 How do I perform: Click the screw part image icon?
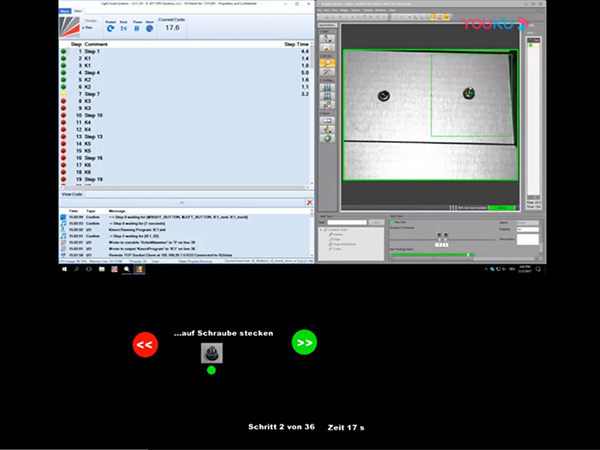(x=211, y=352)
